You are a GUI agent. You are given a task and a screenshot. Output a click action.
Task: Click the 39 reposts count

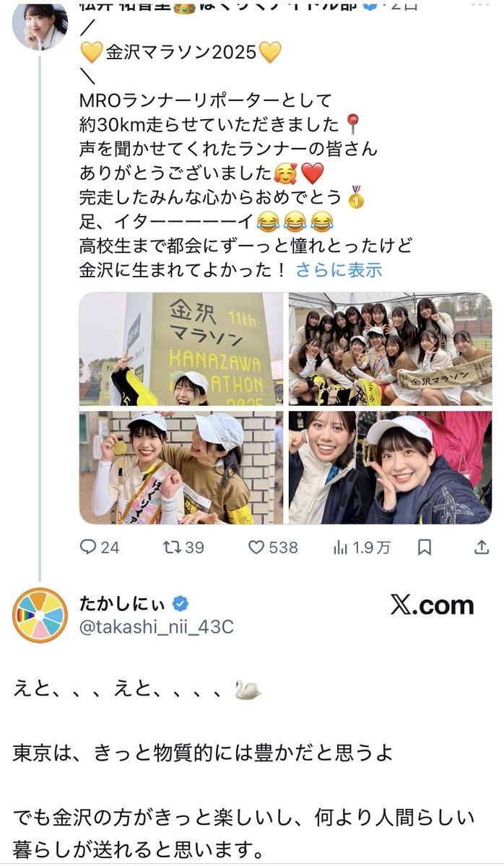pos(194,547)
